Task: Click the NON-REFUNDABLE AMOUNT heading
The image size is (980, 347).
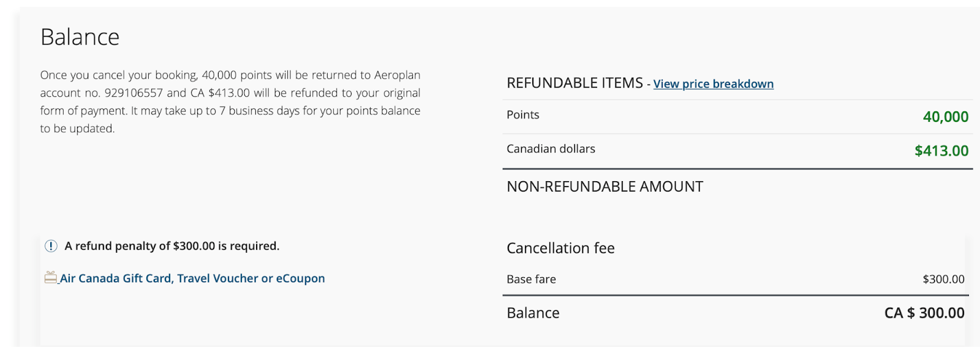Action: tap(605, 187)
